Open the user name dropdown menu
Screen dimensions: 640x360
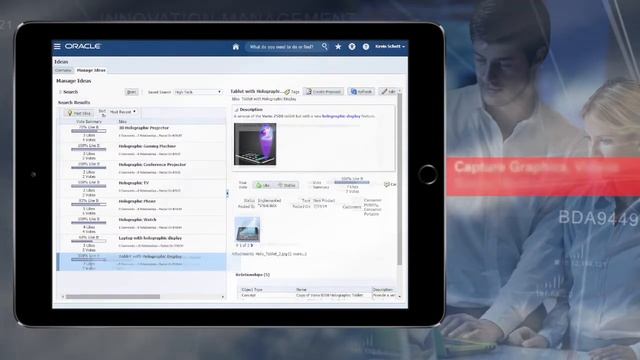point(390,47)
